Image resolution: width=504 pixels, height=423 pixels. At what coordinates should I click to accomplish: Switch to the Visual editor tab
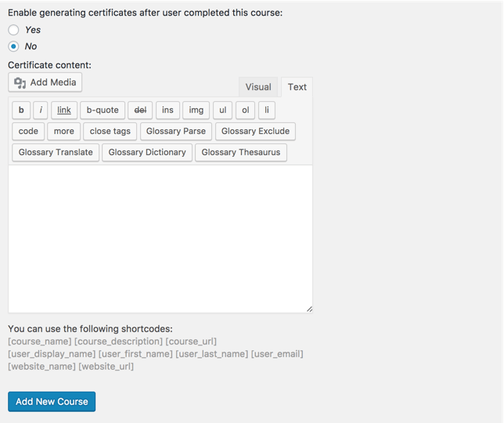pos(258,87)
